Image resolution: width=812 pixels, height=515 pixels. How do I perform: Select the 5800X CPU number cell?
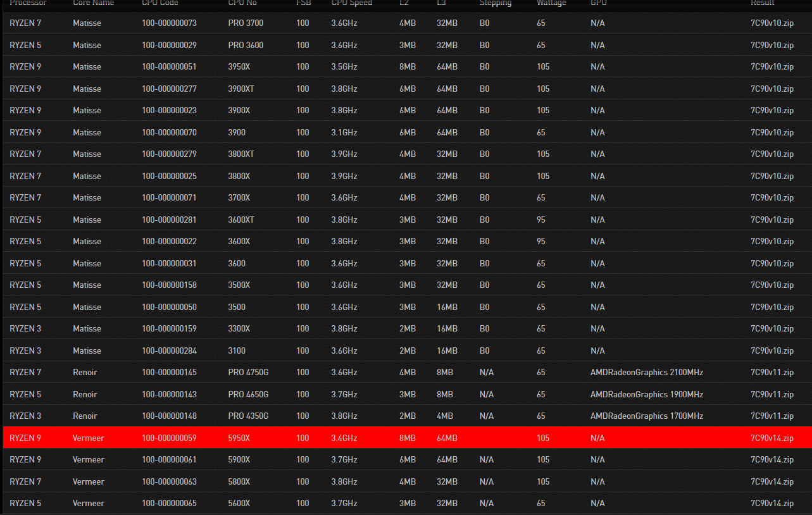239,481
